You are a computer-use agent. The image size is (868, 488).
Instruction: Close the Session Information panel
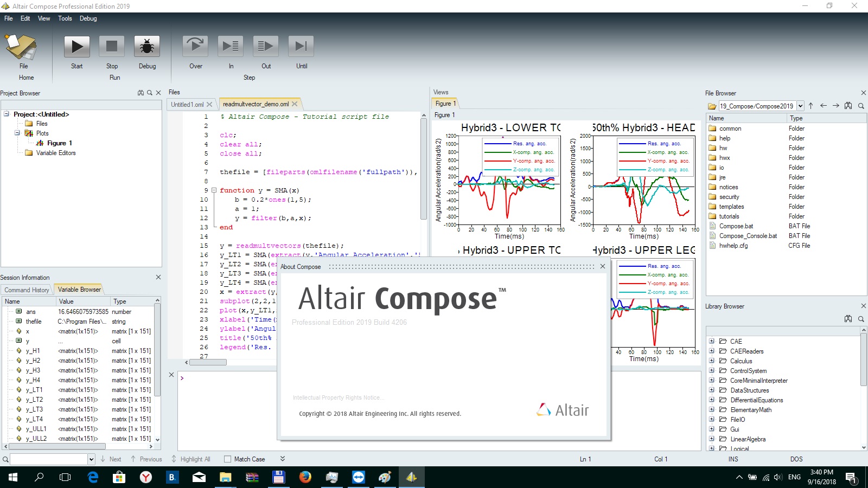point(158,277)
